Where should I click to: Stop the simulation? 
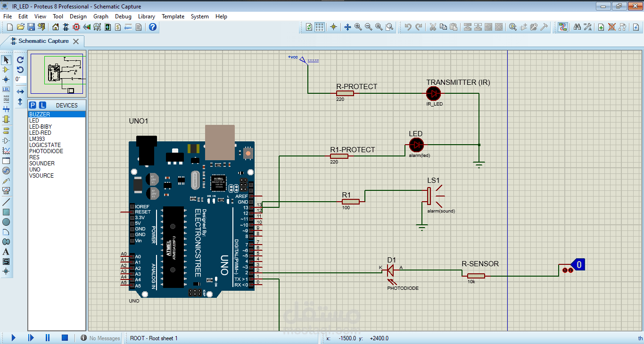pyautogui.click(x=65, y=338)
